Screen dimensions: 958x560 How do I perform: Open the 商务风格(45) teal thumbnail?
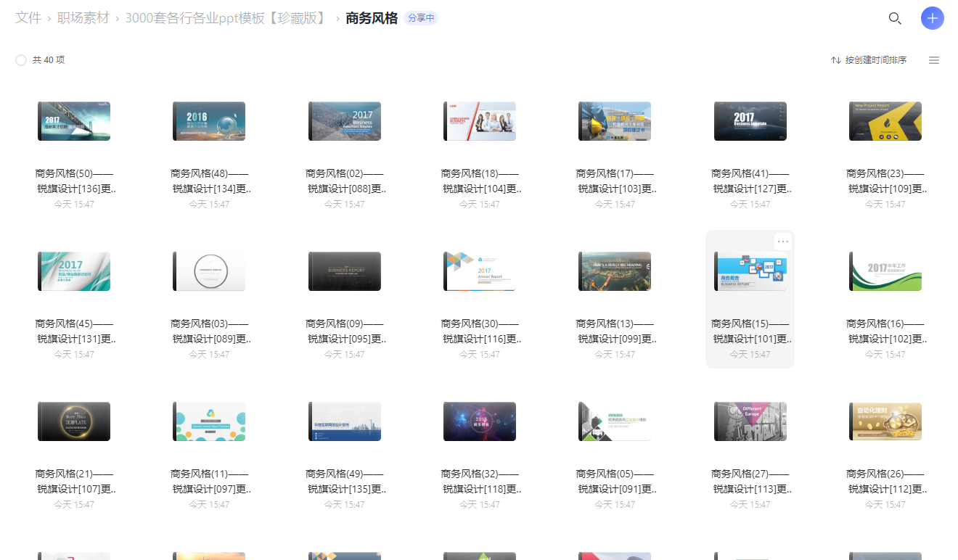pyautogui.click(x=74, y=271)
